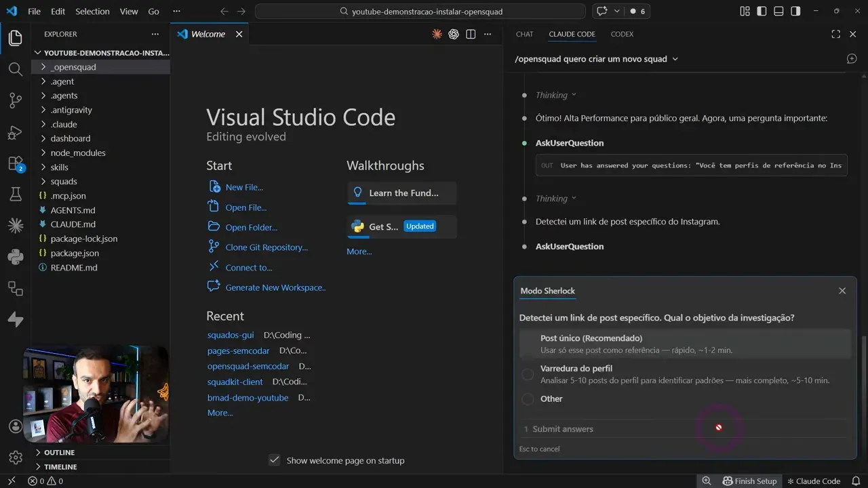Click the Clone Git Repository link
868x488 pixels.
pos(266,247)
